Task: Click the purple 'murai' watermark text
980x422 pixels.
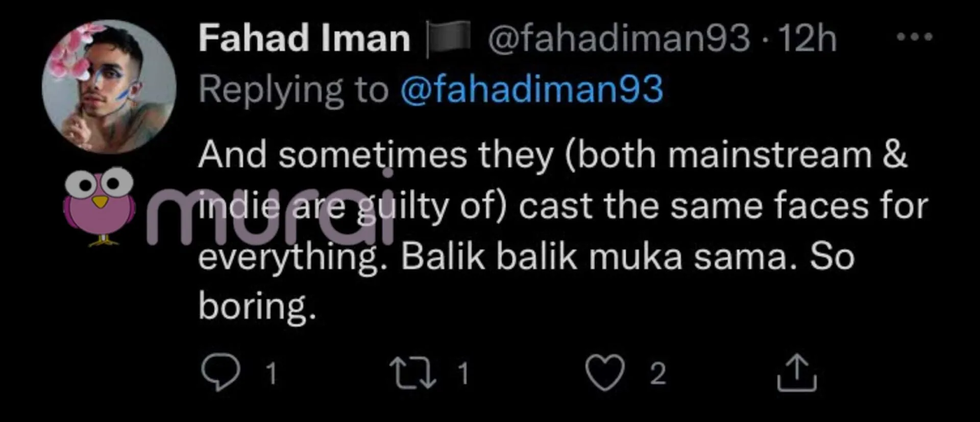Action: 271,219
